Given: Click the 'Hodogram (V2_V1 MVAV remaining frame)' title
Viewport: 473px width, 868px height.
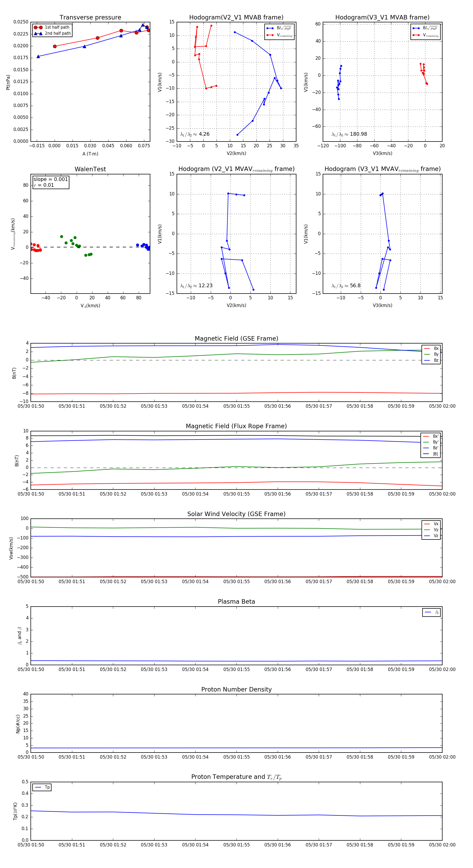Looking at the screenshot, I should click(x=236, y=169).
